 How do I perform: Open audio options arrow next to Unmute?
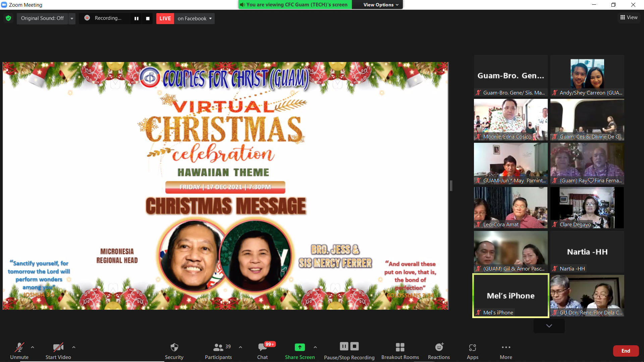pos(33,347)
